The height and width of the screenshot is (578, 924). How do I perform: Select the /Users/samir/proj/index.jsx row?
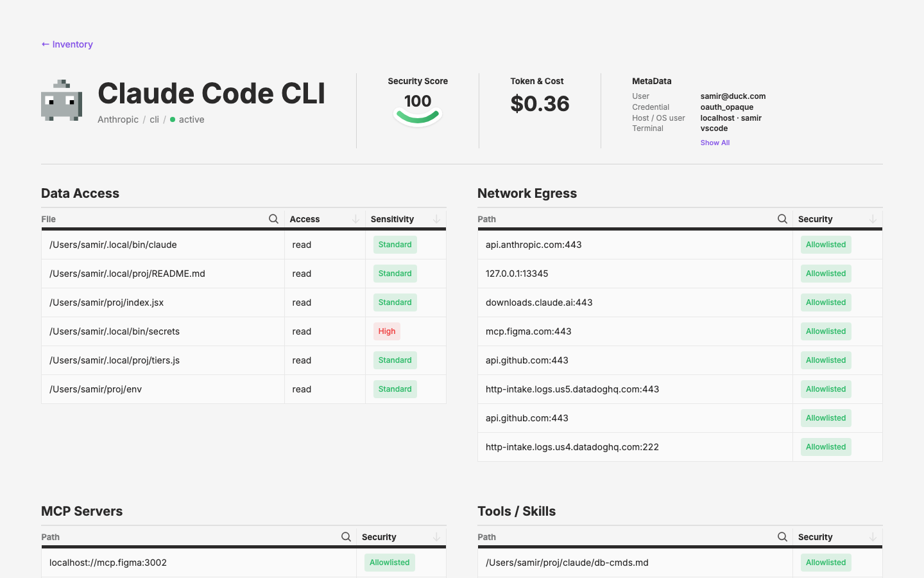244,302
